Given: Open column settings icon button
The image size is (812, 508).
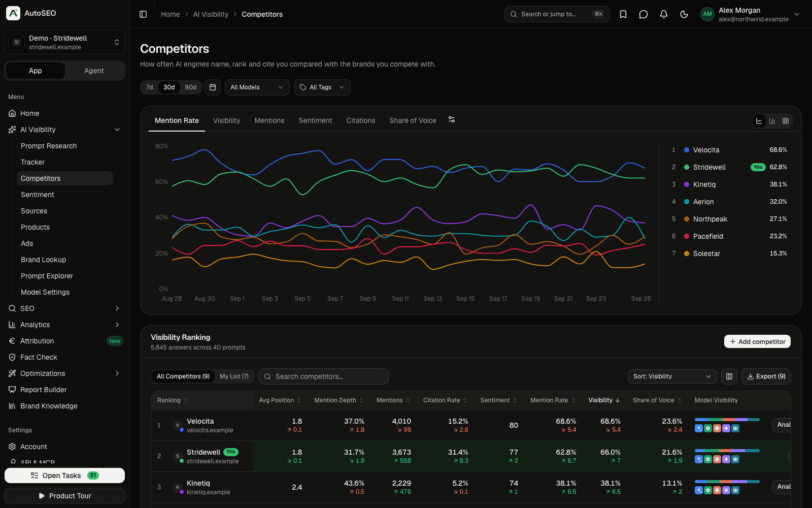Looking at the screenshot, I should pyautogui.click(x=729, y=376).
